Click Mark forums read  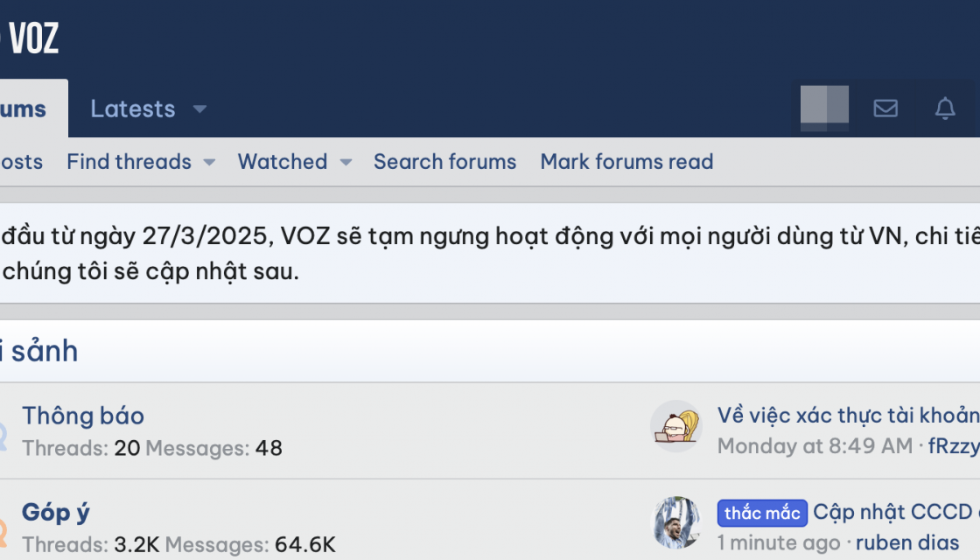click(626, 162)
